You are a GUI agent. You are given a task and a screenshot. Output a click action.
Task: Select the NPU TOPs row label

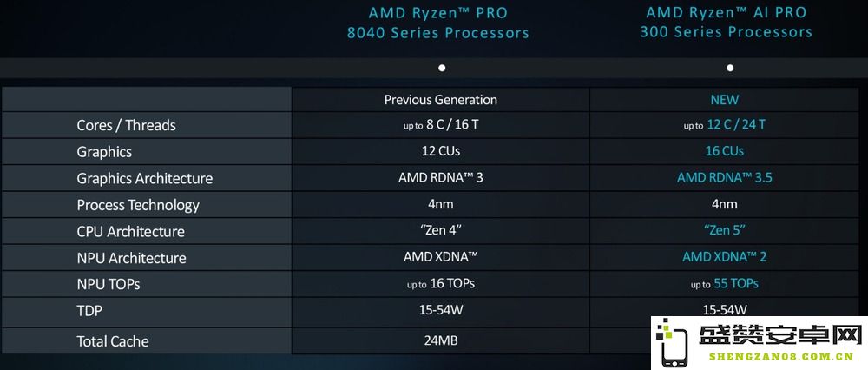click(x=108, y=284)
